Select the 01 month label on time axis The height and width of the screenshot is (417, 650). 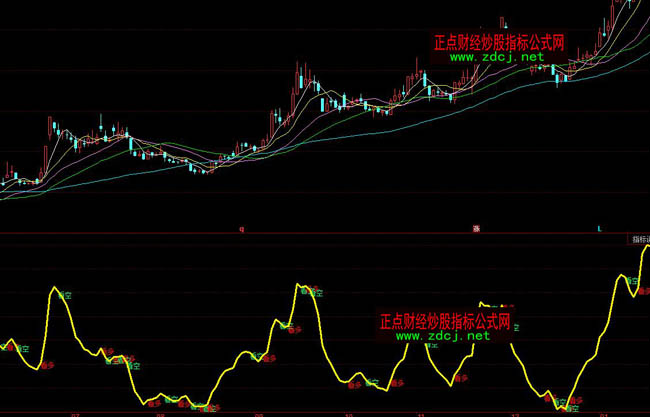point(604,412)
